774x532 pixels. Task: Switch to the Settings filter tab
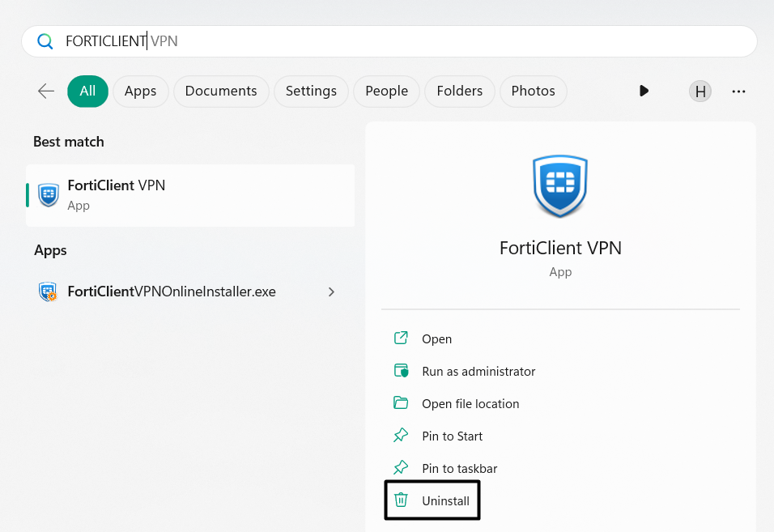[311, 91]
